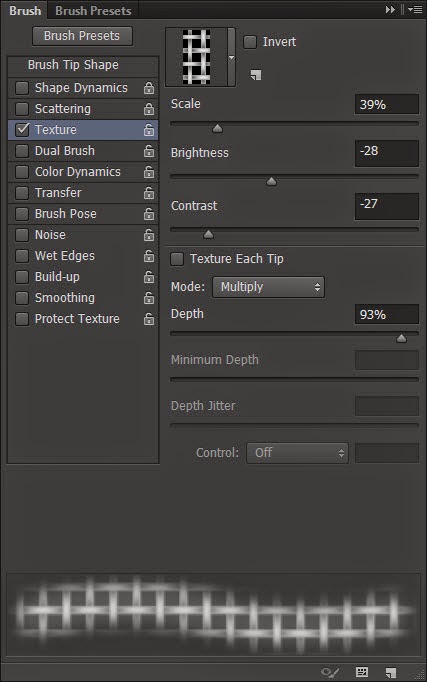The height and width of the screenshot is (682, 427).
Task: Open the Brush panel flyout menu
Action: pyautogui.click(x=416, y=9)
